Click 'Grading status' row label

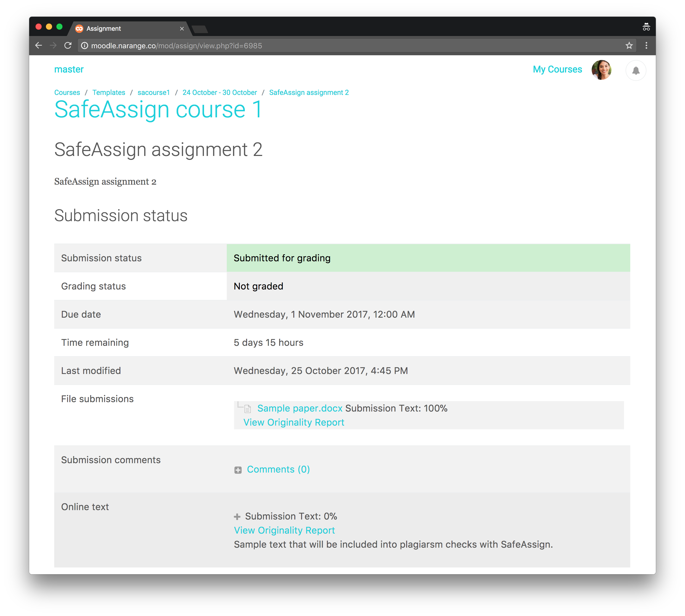pos(93,286)
